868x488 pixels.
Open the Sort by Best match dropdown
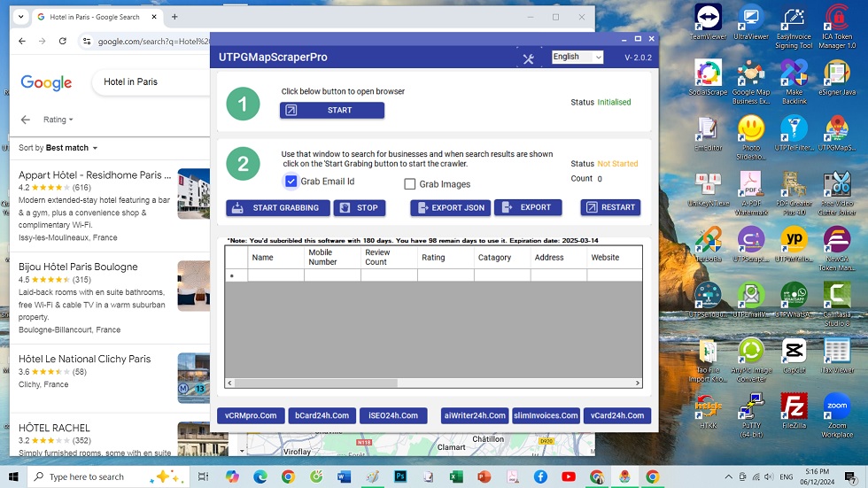coord(58,148)
